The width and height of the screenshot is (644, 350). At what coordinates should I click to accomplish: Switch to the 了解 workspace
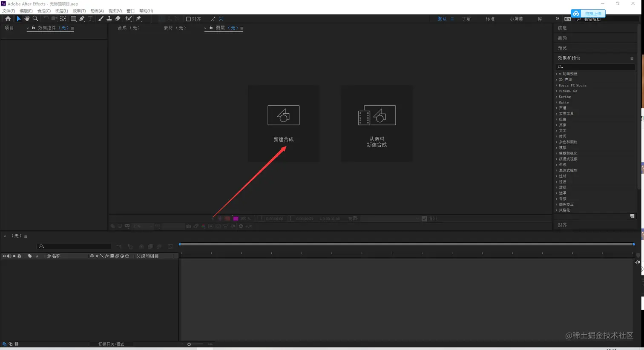pos(466,19)
